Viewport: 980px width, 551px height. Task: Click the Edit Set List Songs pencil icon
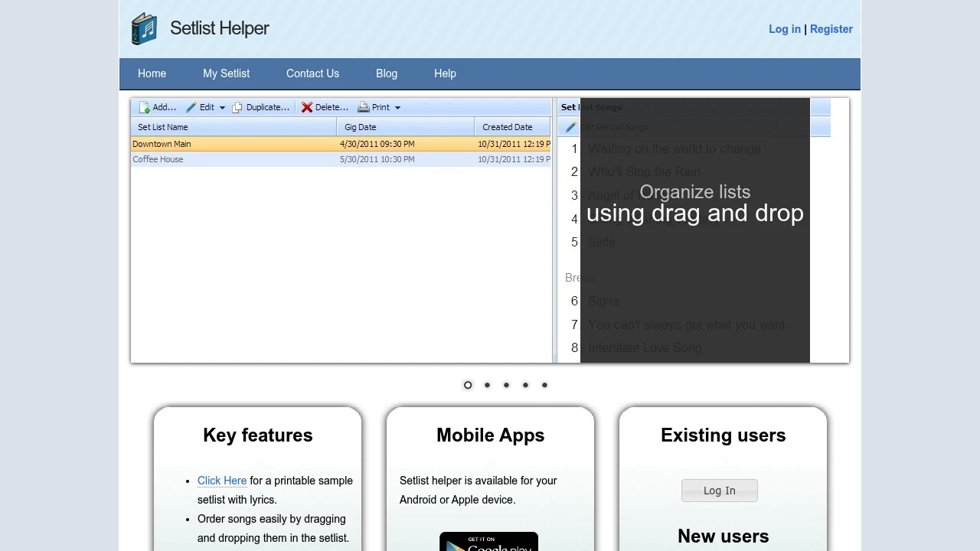570,127
